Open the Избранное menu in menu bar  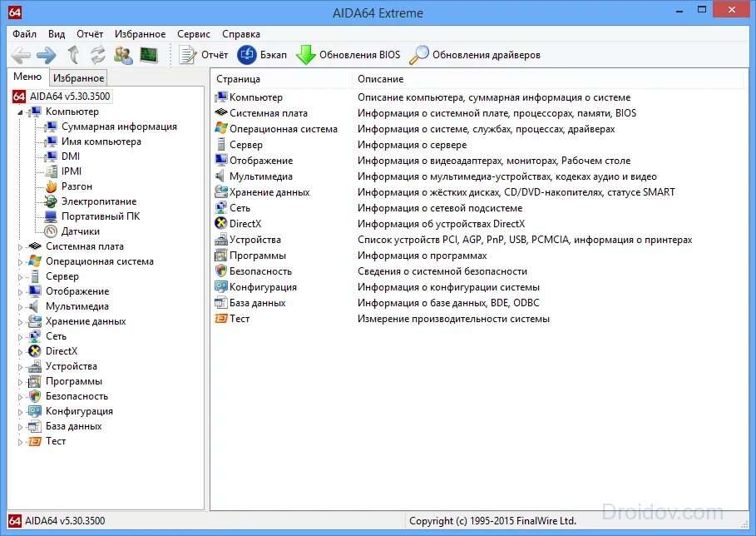click(141, 34)
